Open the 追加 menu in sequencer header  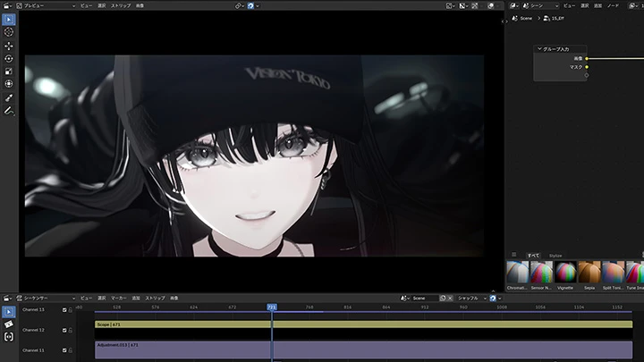pos(136,298)
